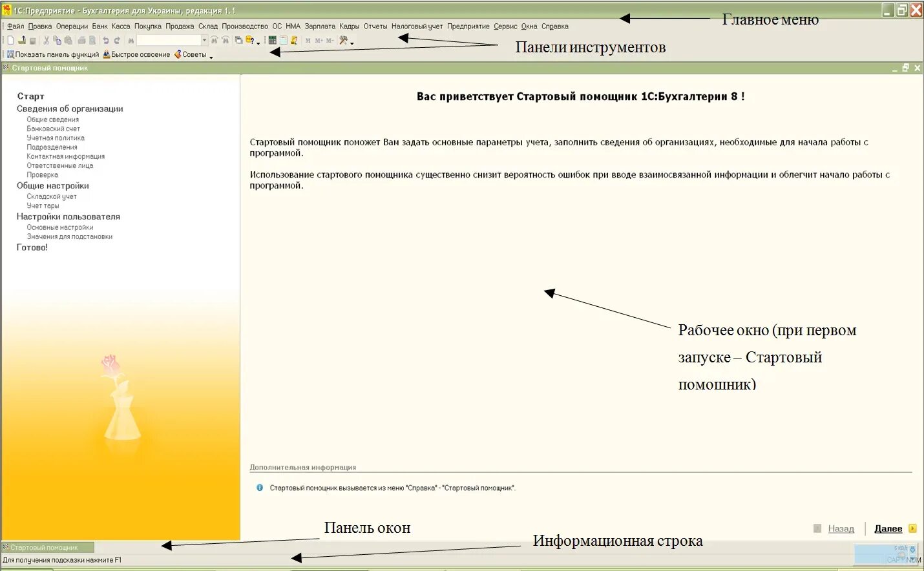This screenshot has width=924, height=571.
Task: Click the Стартовый помощник window panel tab
Action: tap(47, 547)
